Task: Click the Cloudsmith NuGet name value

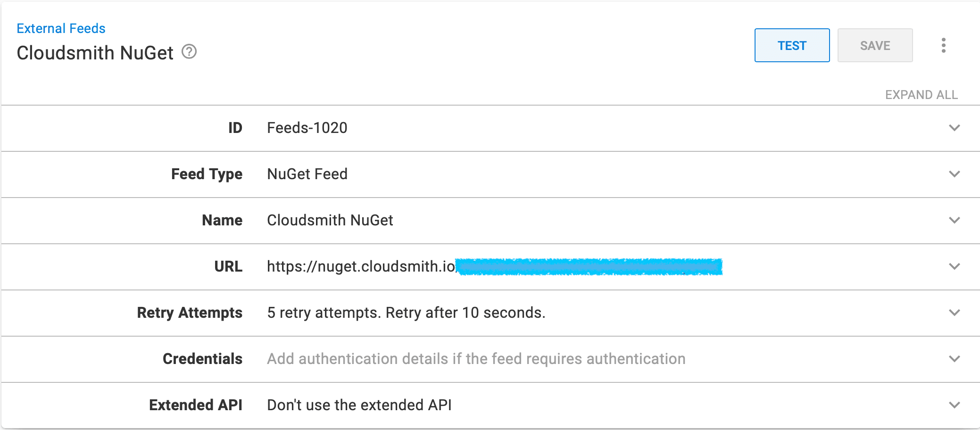Action: (330, 220)
